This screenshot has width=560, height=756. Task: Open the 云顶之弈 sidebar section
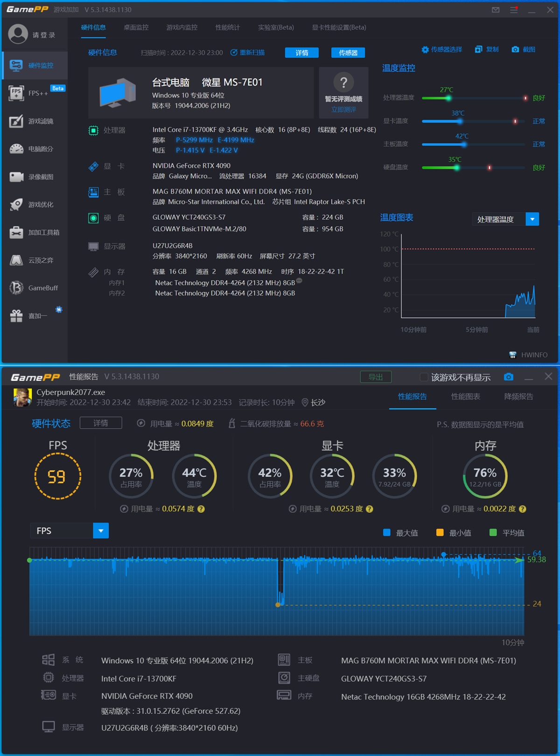click(35, 260)
